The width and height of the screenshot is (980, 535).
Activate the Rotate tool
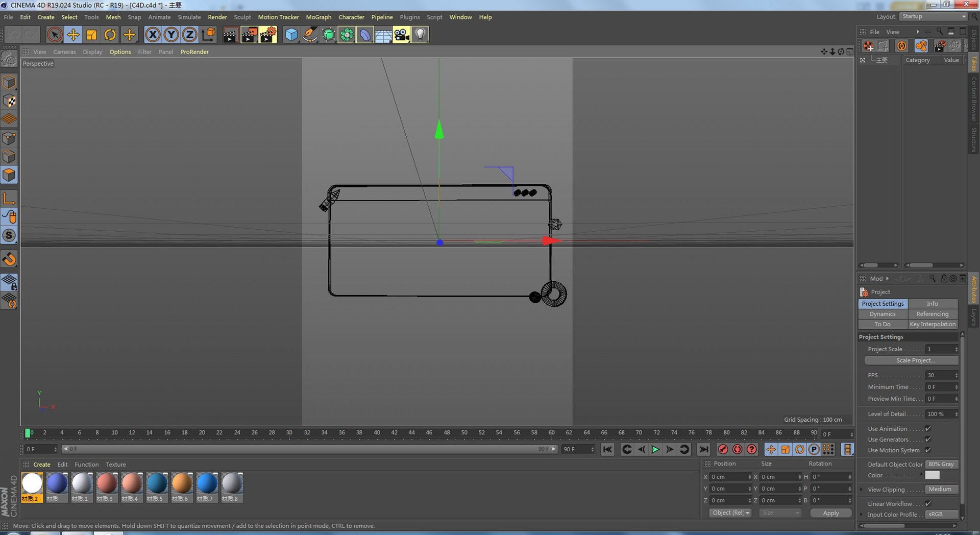click(x=110, y=35)
